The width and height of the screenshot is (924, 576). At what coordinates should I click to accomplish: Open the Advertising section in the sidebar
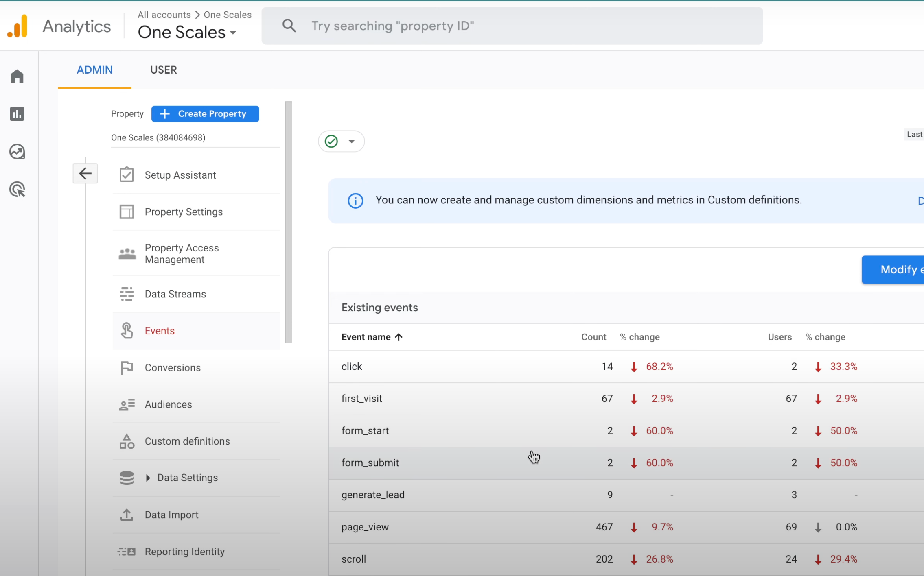pyautogui.click(x=17, y=190)
